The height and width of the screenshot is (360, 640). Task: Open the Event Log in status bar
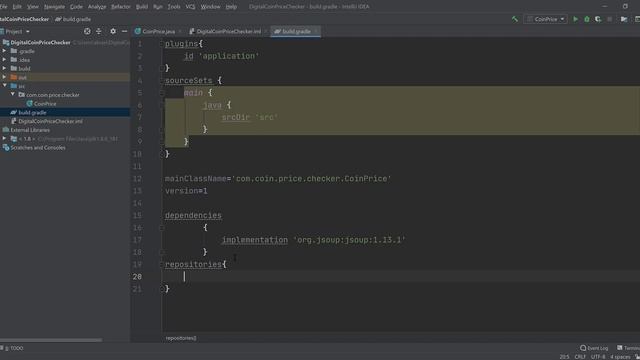pyautogui.click(x=594, y=348)
